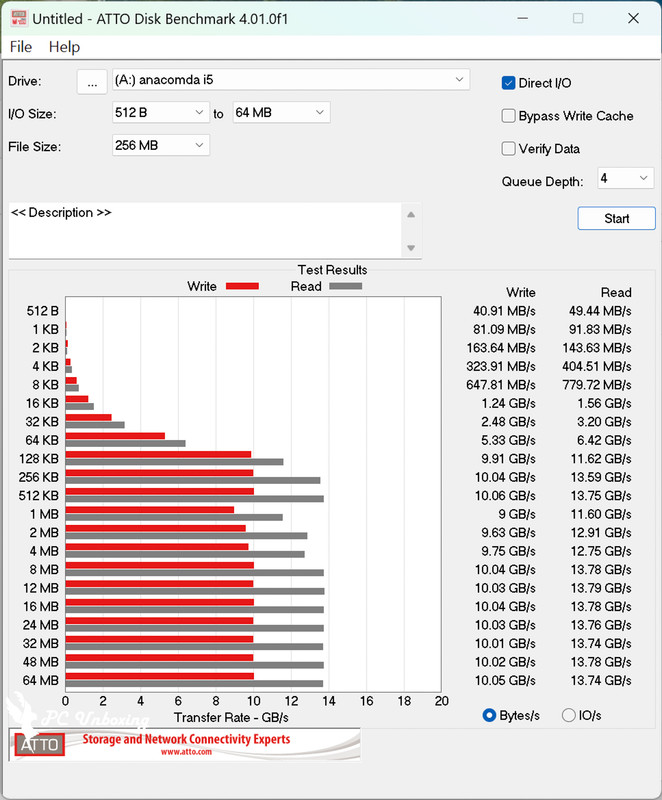Open the Queue Depth dropdown
The image size is (662, 800).
point(625,178)
